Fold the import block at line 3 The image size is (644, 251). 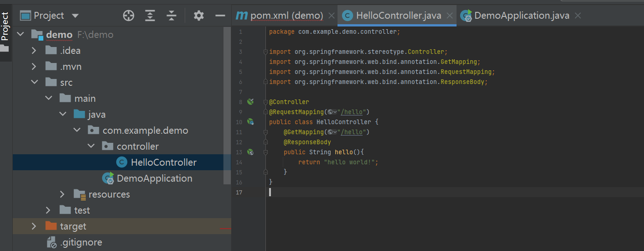[265, 52]
